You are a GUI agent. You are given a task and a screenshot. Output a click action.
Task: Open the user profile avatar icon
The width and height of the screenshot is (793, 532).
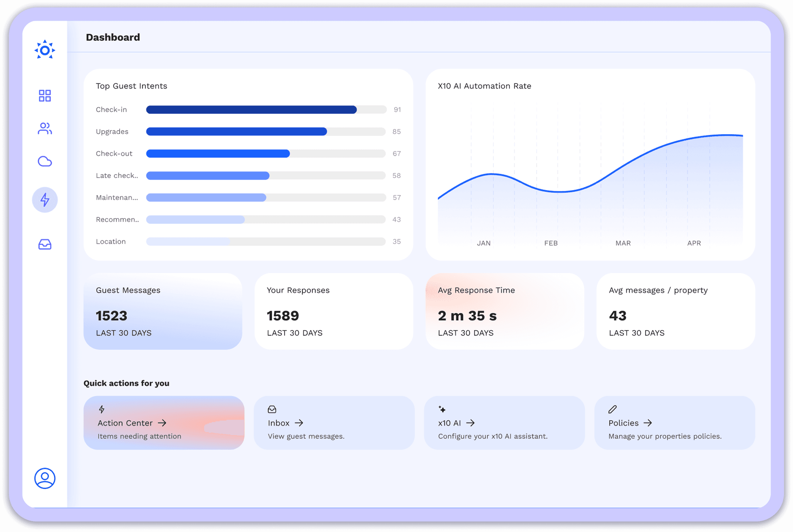pyautogui.click(x=45, y=478)
